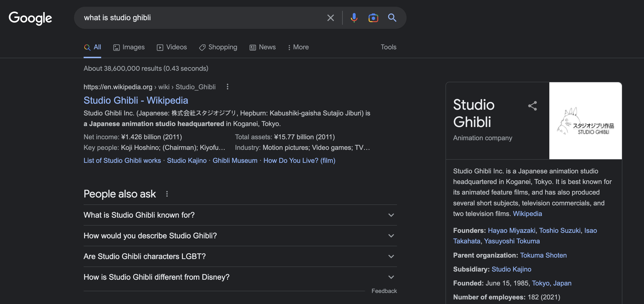Expand 'What is Studio Ghibli known for?'
The width and height of the screenshot is (644, 304).
[x=240, y=215]
